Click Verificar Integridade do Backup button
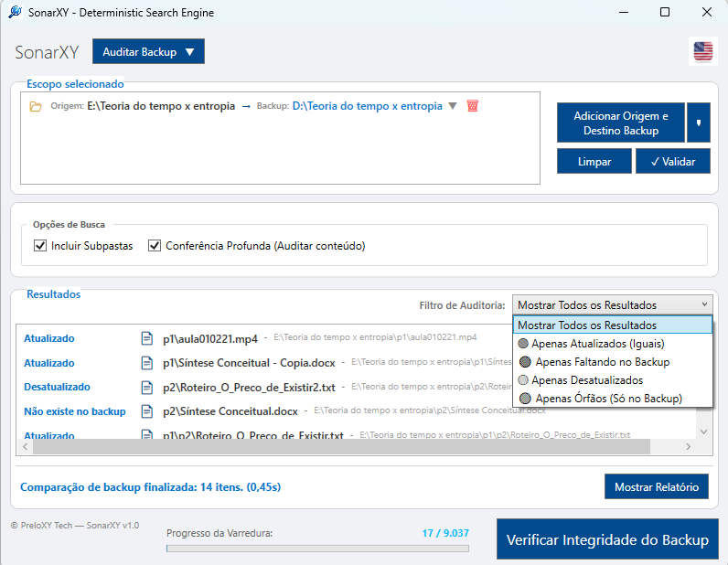728x565 pixels. [607, 539]
